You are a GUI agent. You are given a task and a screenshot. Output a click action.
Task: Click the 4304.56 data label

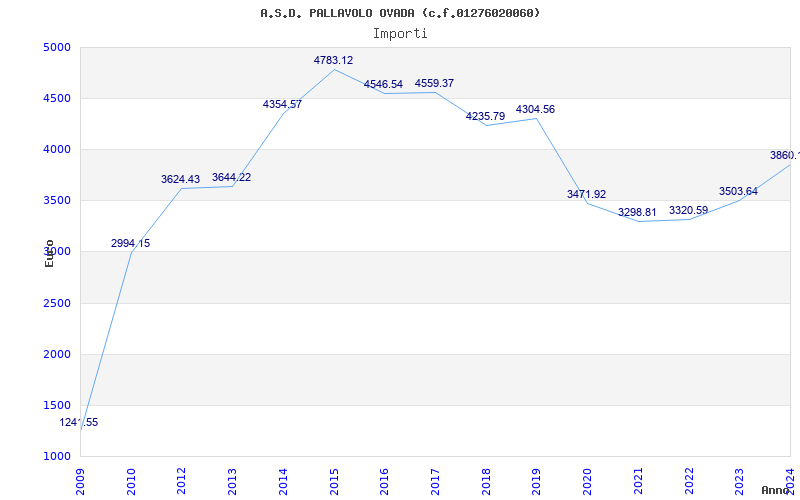pyautogui.click(x=535, y=109)
